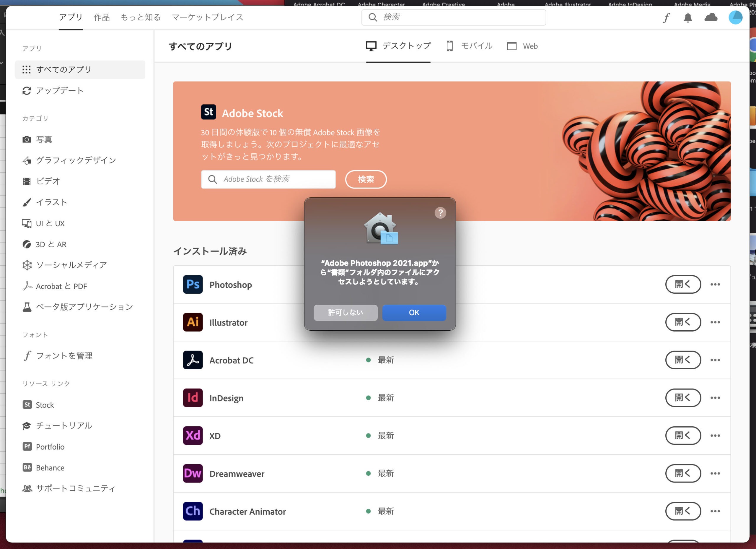Open notifications bell icon
The height and width of the screenshot is (549, 756).
(688, 17)
